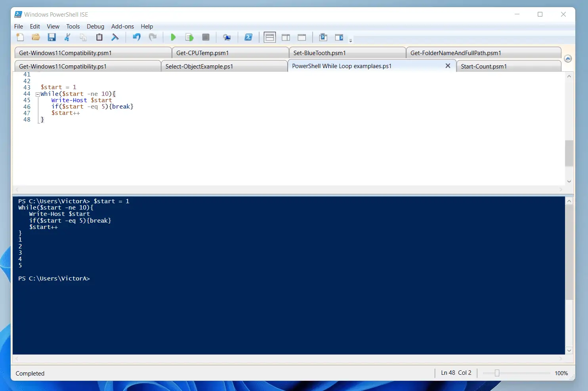Click the New script toolbar icon

tap(20, 37)
